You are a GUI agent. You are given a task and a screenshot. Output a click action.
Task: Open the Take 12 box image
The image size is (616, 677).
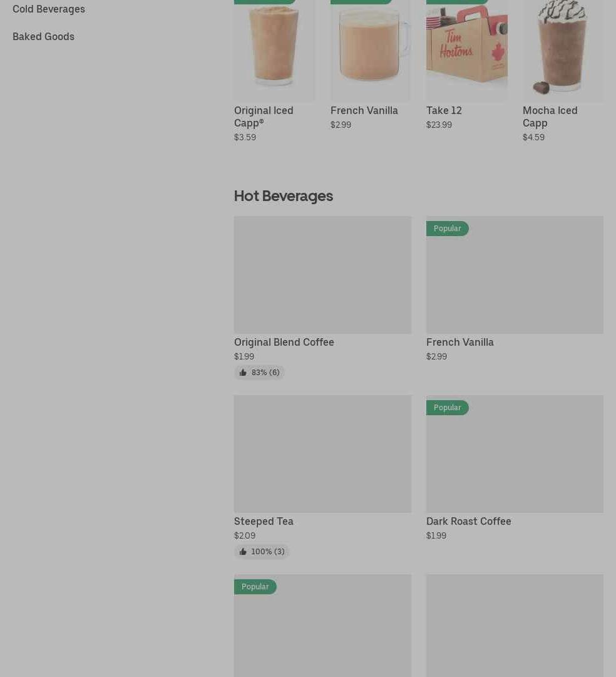pos(466,50)
